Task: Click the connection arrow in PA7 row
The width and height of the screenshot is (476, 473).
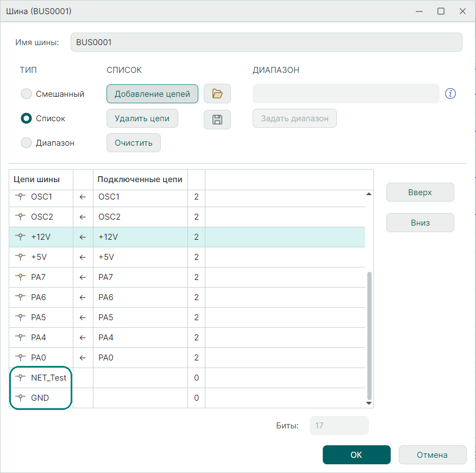Action: (83, 277)
